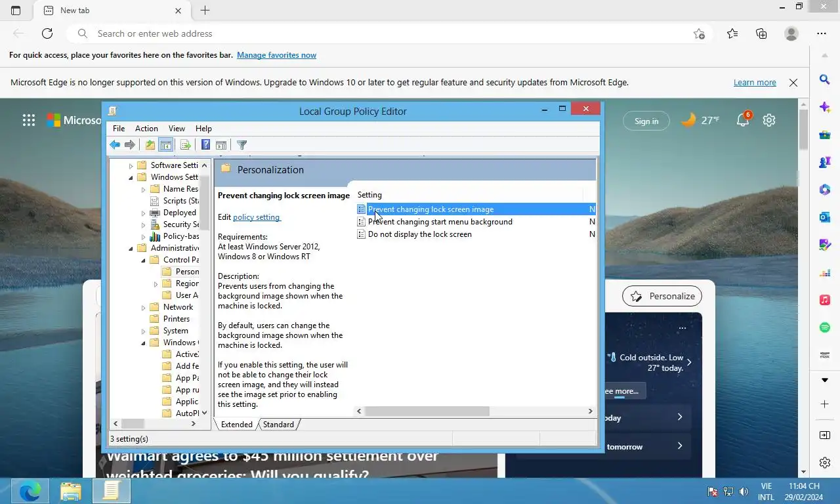The width and height of the screenshot is (840, 504).
Task: Click the Personalize button
Action: (662, 296)
